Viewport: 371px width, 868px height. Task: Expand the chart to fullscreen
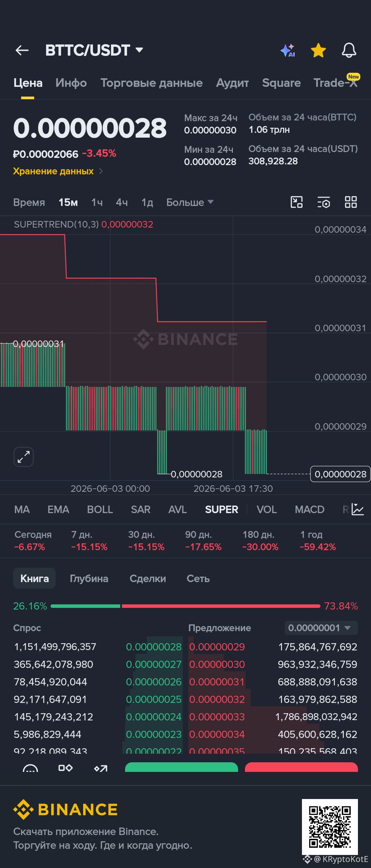coord(23,457)
